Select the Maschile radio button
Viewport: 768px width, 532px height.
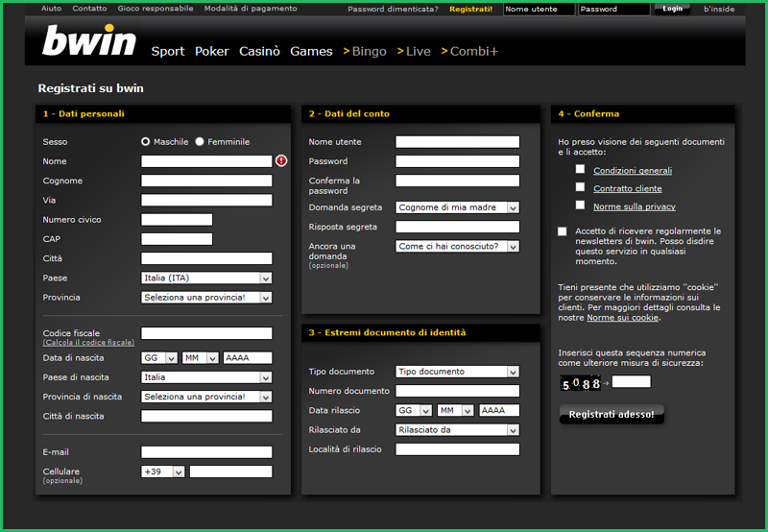coord(146,141)
